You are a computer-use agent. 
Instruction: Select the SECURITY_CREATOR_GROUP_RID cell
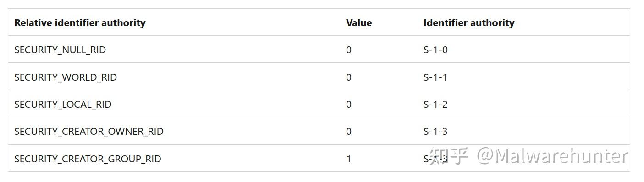[88, 159]
